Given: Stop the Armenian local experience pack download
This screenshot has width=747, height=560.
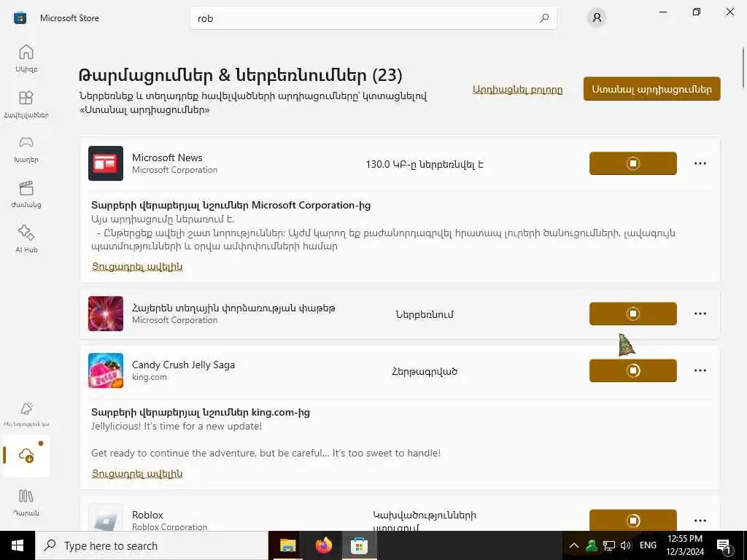Looking at the screenshot, I should (632, 314).
